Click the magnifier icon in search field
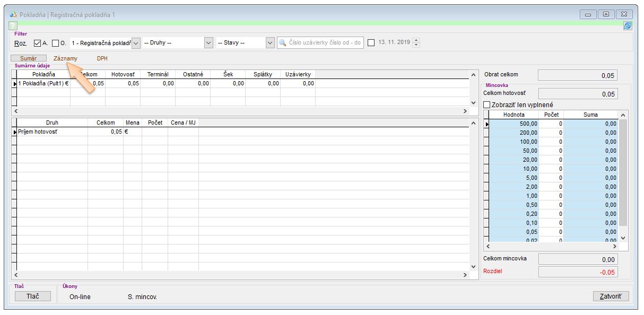Image resolution: width=644 pixels, height=315 pixels. (283, 43)
